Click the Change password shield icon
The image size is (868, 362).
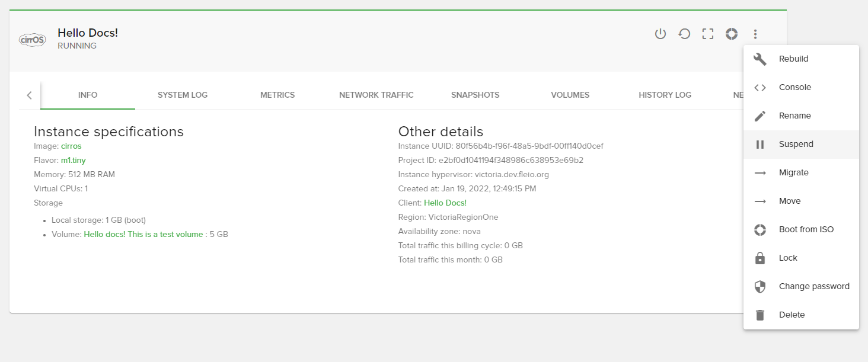[x=760, y=287]
